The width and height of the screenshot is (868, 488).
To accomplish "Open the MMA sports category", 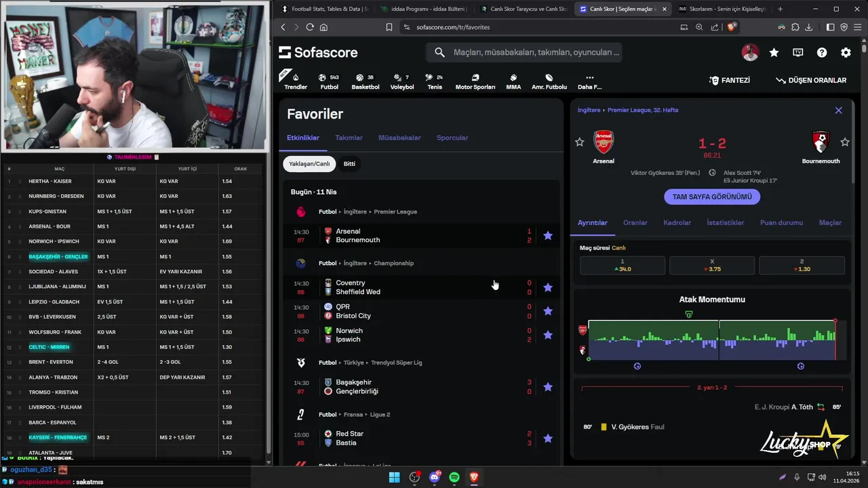I will [x=513, y=81].
